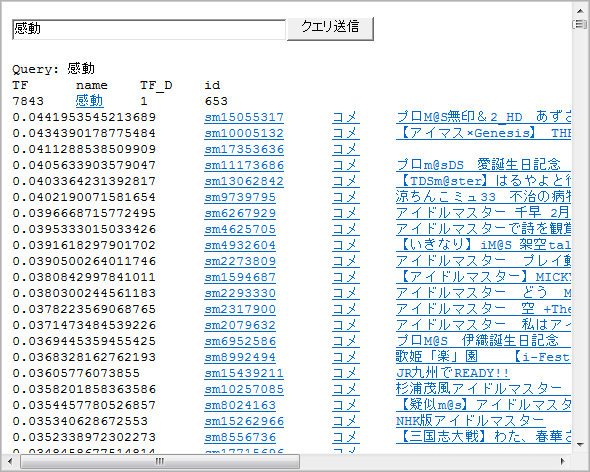Viewport: 590px width, 472px height.
Task: Open video link sm2317900
Action: 240,309
